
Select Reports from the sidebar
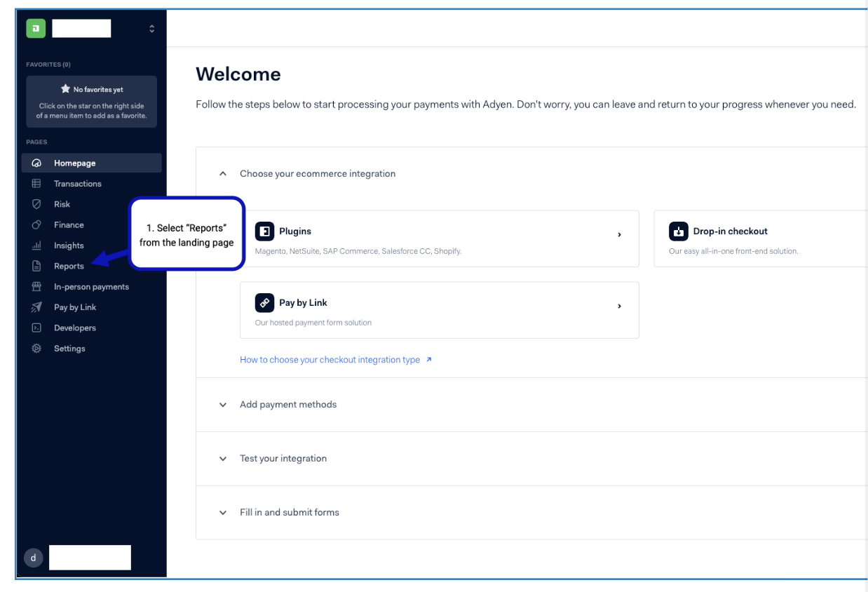tap(92, 266)
